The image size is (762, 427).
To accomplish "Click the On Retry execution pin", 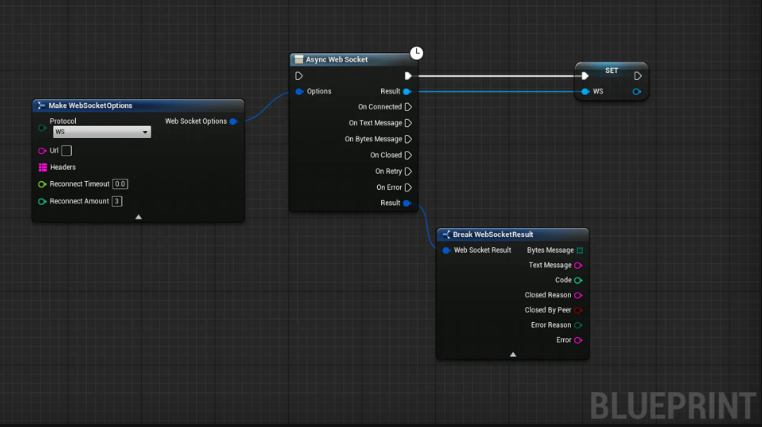I will [x=408, y=171].
